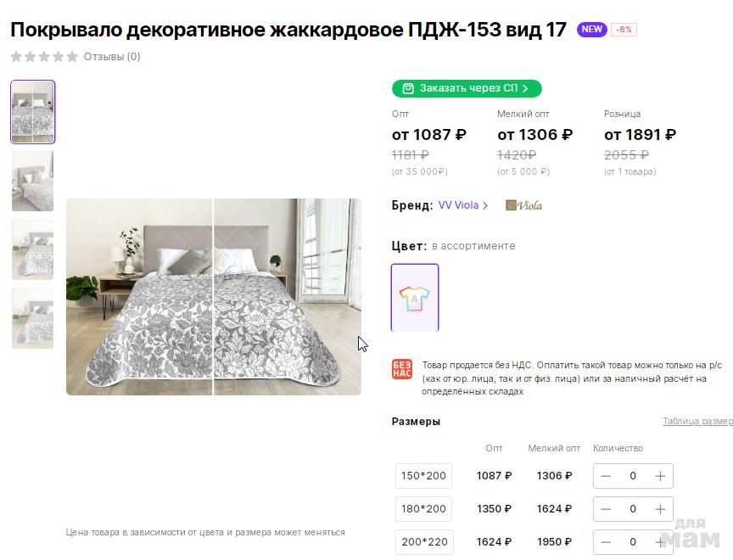Open the Таблица размеров link
733x560 pixels.
[697, 422]
